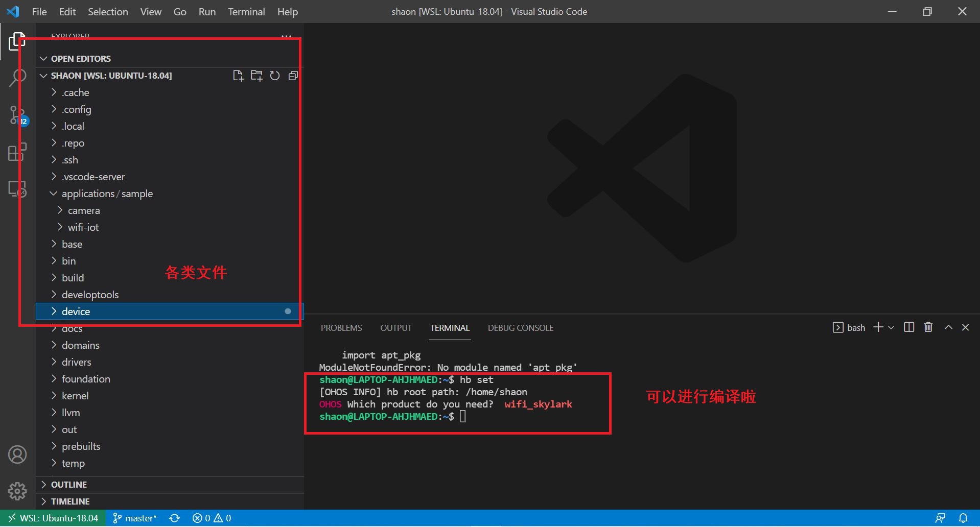Image resolution: width=980 pixels, height=527 pixels.
Task: Open the Run menu
Action: click(207, 12)
